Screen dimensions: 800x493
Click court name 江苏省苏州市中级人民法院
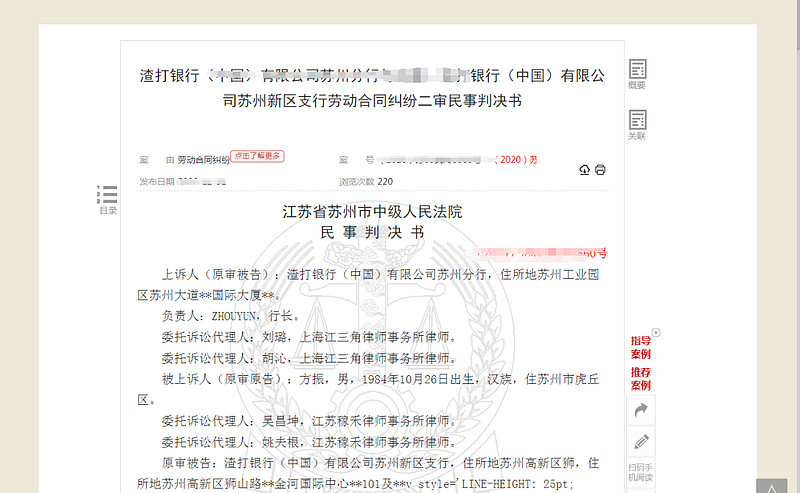coord(372,212)
